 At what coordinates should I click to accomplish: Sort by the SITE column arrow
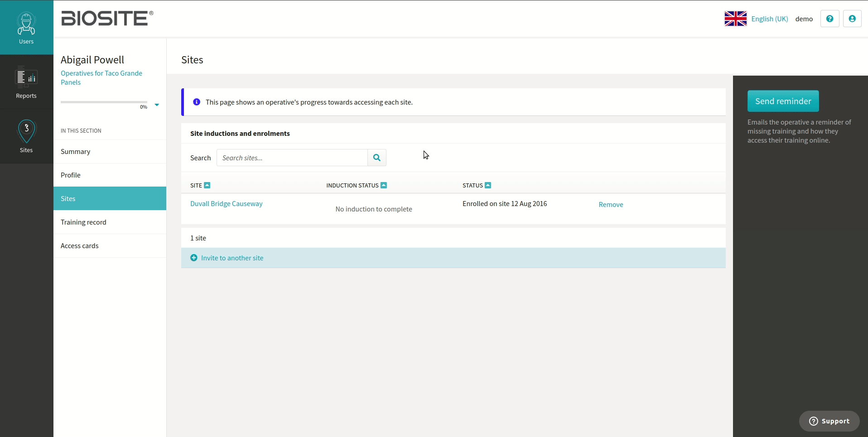point(207,185)
